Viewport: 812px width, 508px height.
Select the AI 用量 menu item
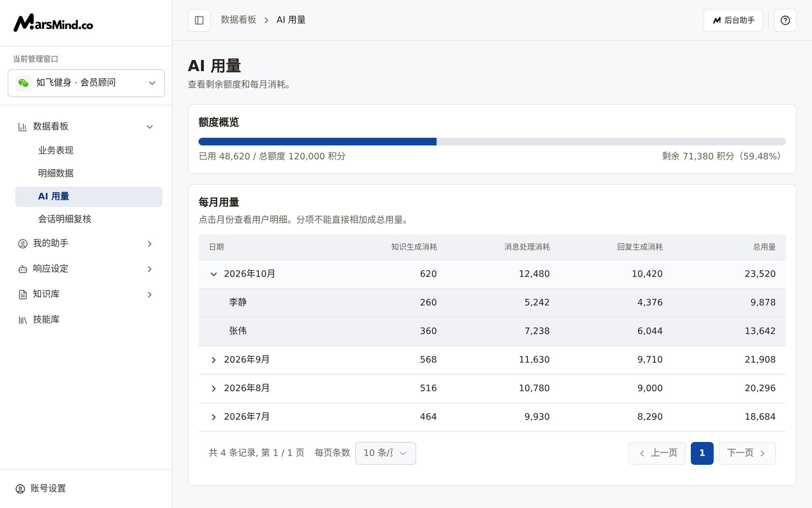tap(89, 197)
